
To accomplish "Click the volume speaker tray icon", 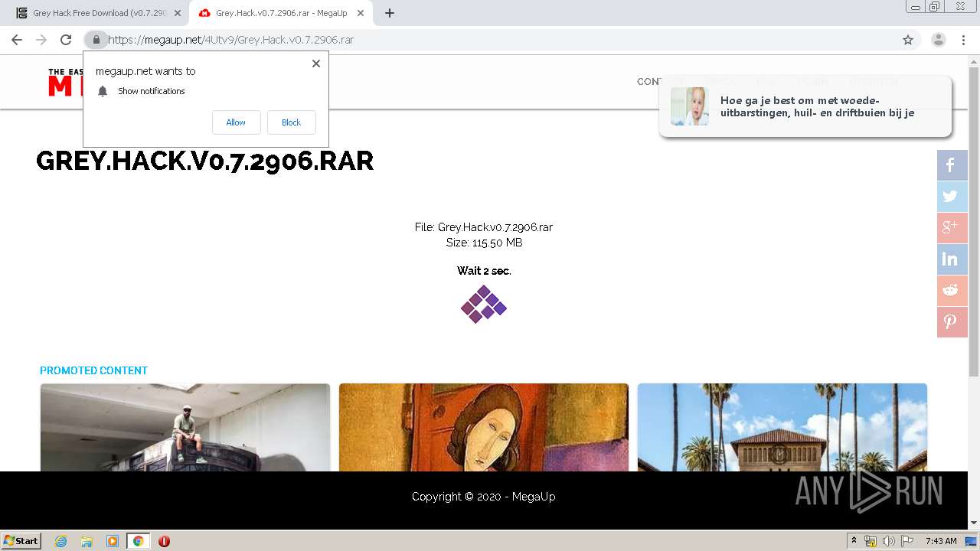I will [888, 541].
